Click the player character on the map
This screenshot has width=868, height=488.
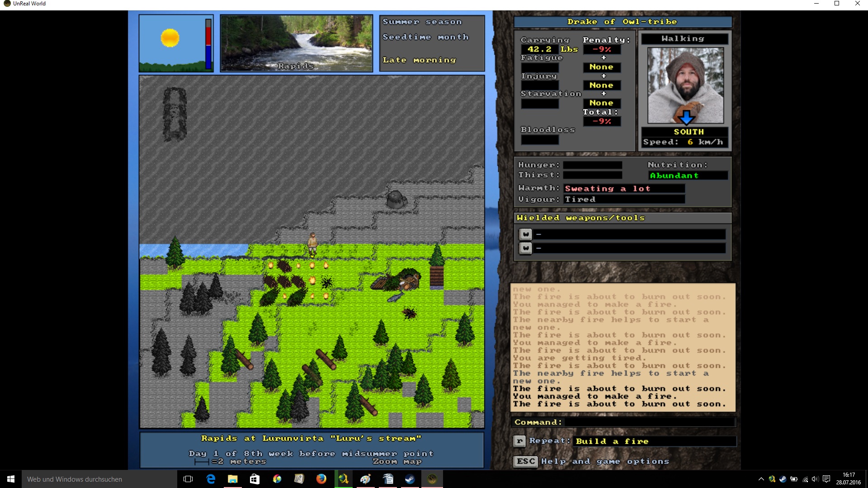[x=312, y=243]
